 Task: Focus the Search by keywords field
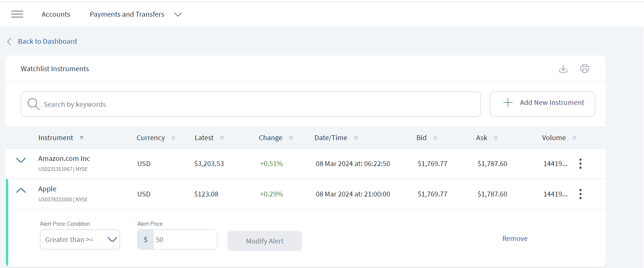251,104
